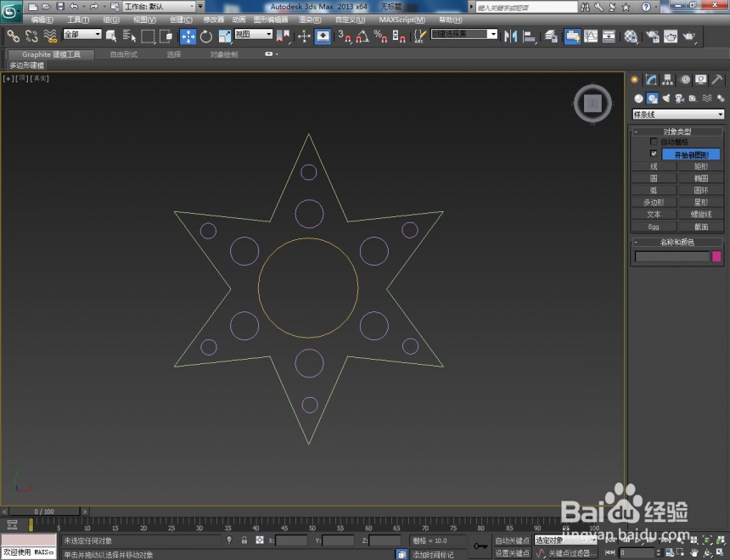Activate Select and Rotate tool
Viewport: 730px width, 560px height.
(x=205, y=36)
